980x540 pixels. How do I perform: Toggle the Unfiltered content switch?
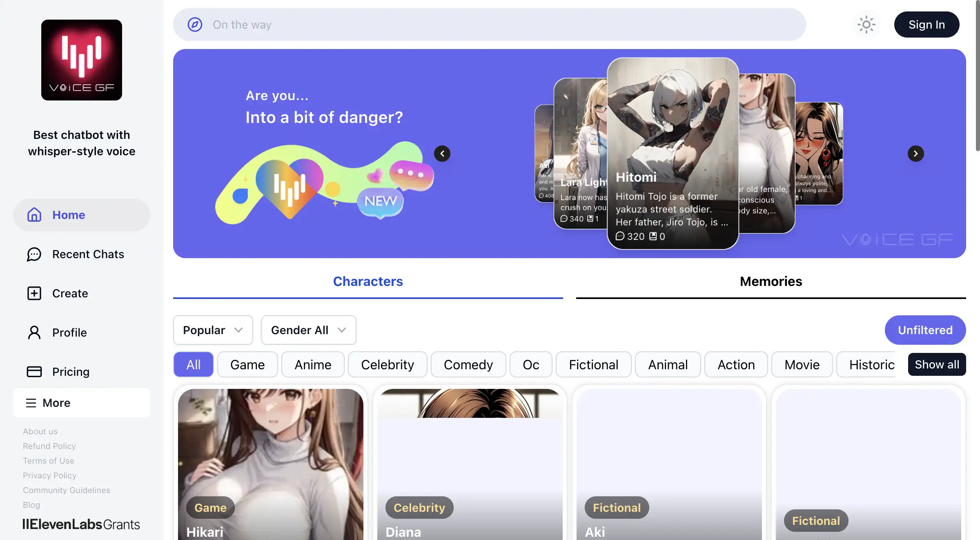click(x=925, y=330)
